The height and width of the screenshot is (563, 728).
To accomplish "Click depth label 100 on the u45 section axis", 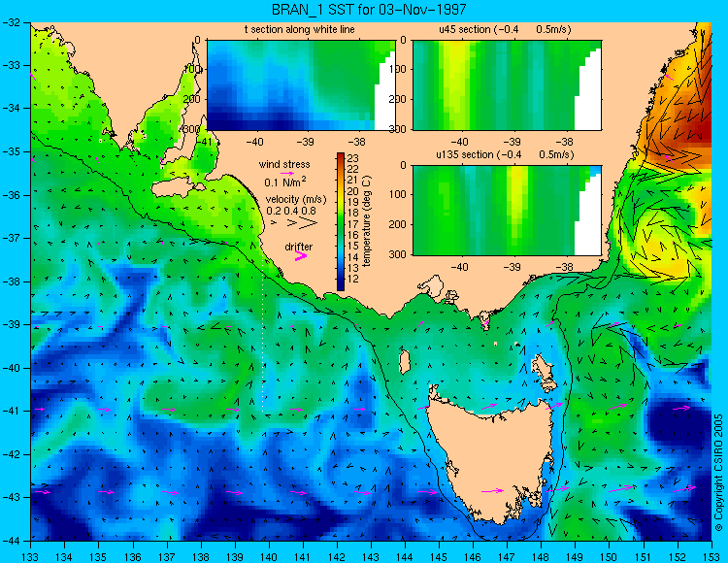I will point(398,69).
